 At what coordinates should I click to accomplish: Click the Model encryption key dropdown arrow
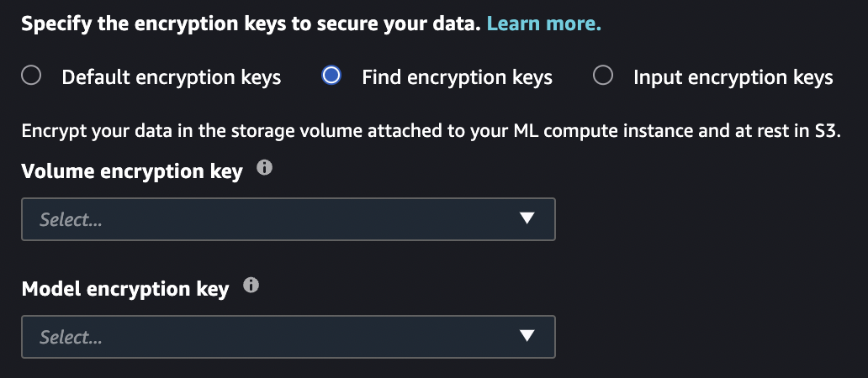tap(527, 337)
